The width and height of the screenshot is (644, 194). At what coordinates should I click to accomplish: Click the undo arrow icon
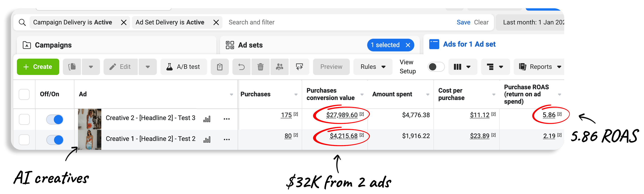click(x=241, y=67)
